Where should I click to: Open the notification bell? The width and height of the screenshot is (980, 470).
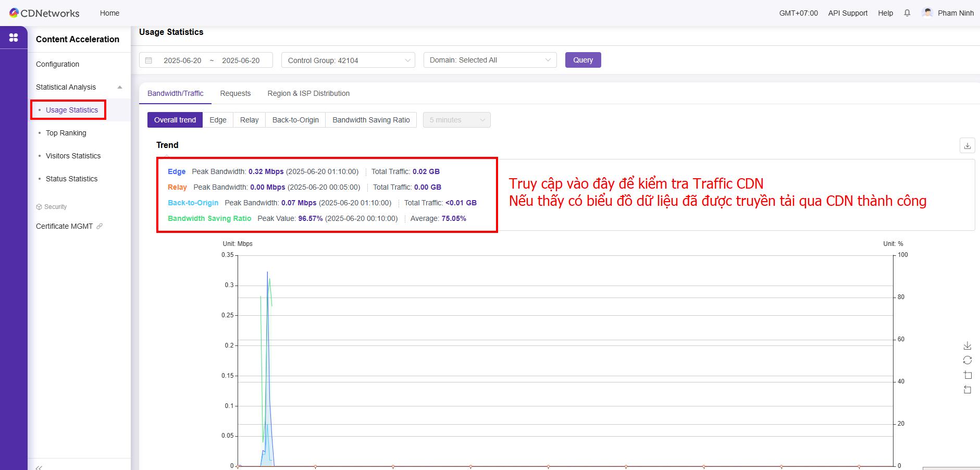[907, 13]
